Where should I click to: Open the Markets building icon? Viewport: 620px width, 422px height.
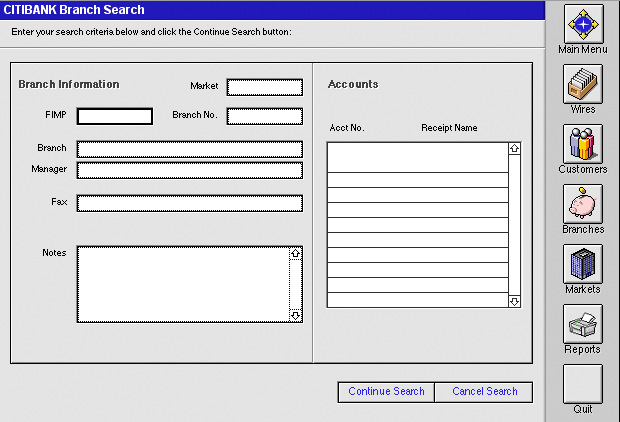pos(583,264)
